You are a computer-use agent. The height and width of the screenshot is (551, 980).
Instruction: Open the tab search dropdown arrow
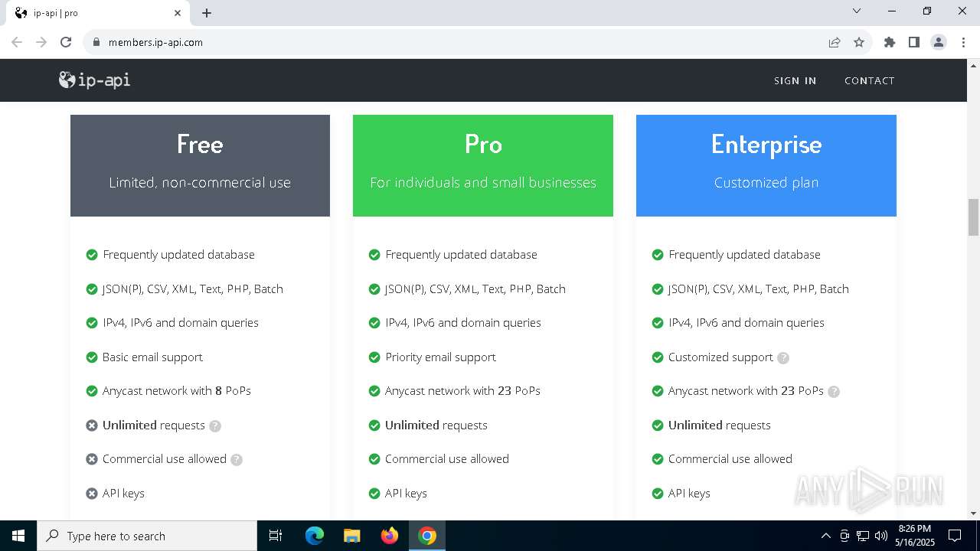pyautogui.click(x=857, y=11)
